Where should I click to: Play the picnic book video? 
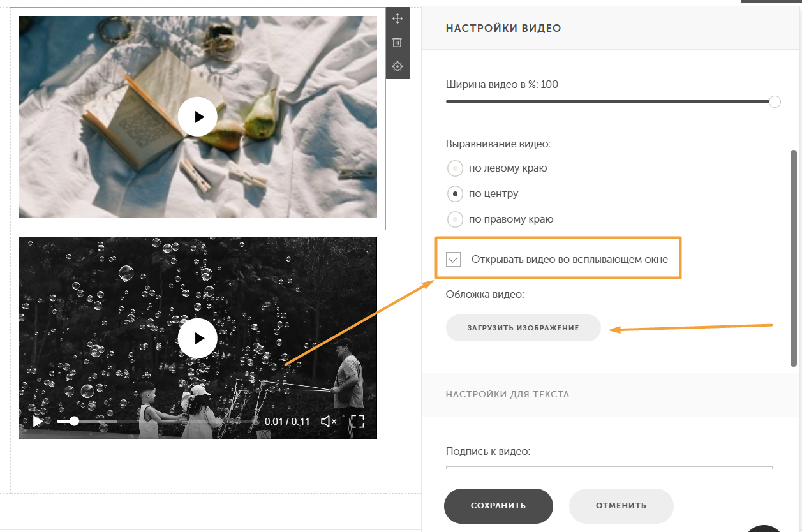coord(198,117)
